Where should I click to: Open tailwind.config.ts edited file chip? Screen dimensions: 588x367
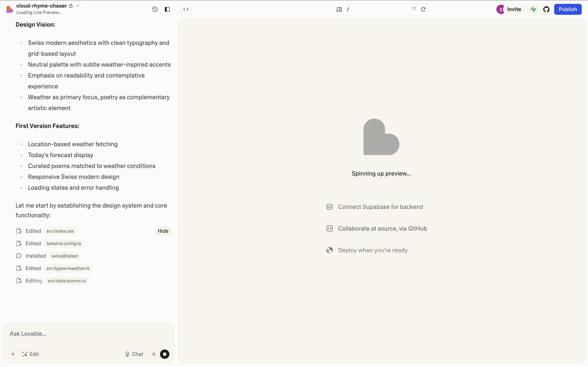coord(64,244)
